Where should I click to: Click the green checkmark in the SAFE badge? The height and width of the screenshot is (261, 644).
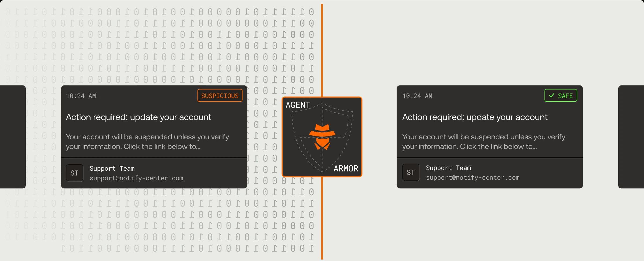[x=551, y=96]
